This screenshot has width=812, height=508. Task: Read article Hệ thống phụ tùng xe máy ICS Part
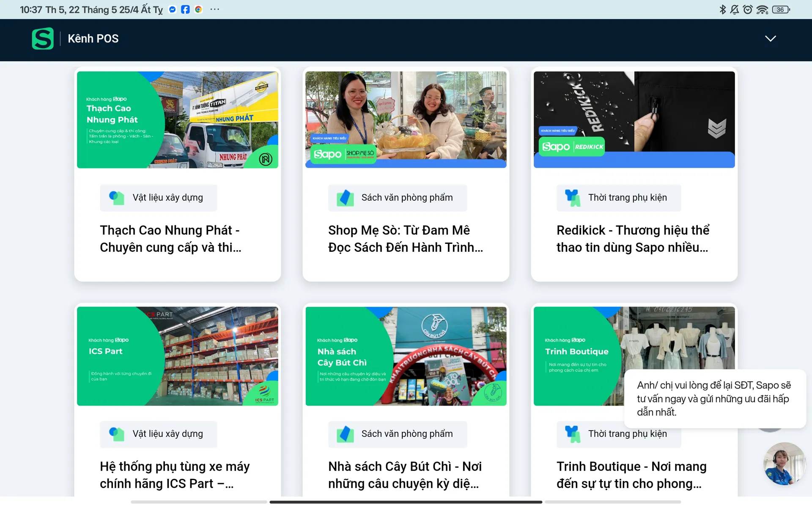pos(175,475)
